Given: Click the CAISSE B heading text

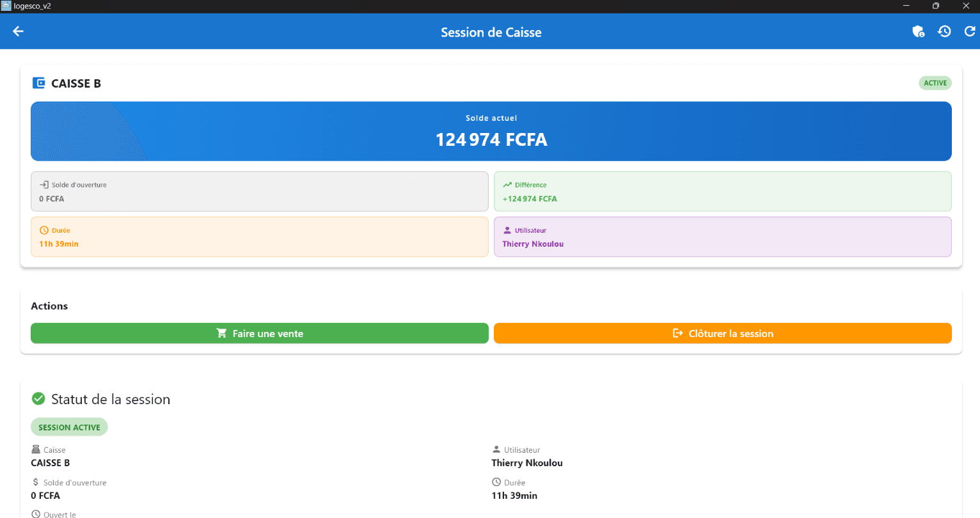Looking at the screenshot, I should tap(76, 83).
